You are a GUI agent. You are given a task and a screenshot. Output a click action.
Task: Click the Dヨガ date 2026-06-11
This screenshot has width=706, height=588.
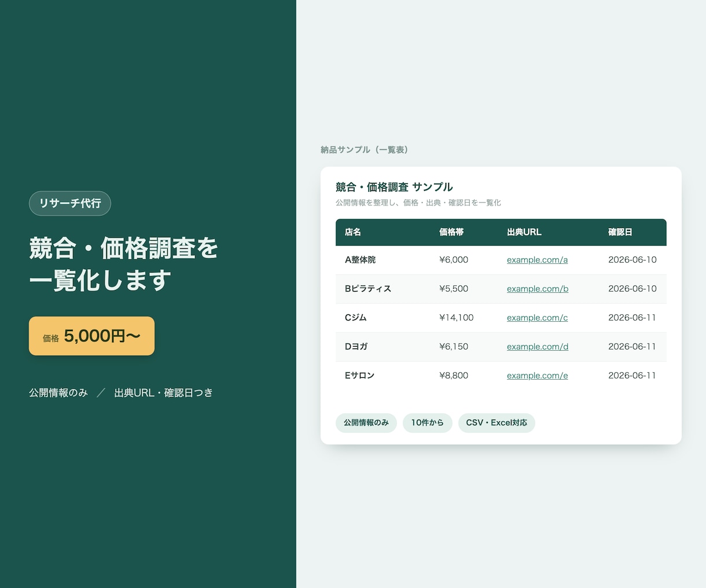(x=633, y=347)
